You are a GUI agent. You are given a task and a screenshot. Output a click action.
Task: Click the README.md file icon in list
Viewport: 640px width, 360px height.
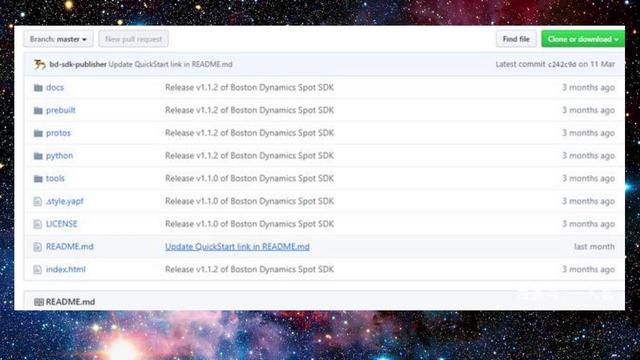[38, 247]
